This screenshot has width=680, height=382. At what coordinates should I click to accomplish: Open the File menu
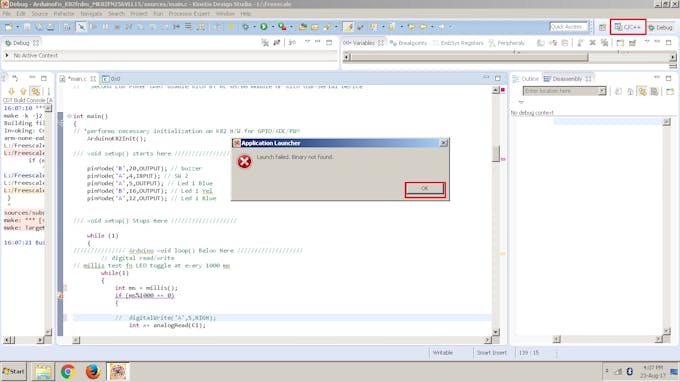click(7, 14)
